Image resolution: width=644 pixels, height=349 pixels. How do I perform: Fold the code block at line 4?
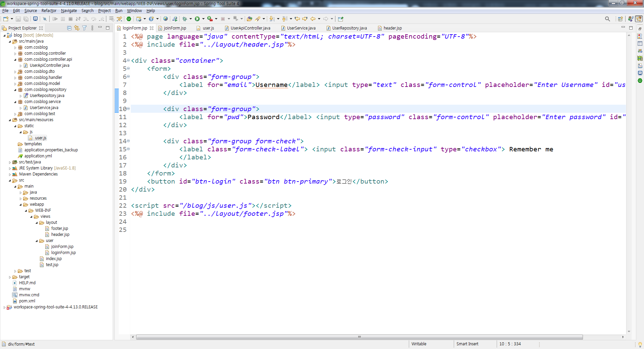128,60
